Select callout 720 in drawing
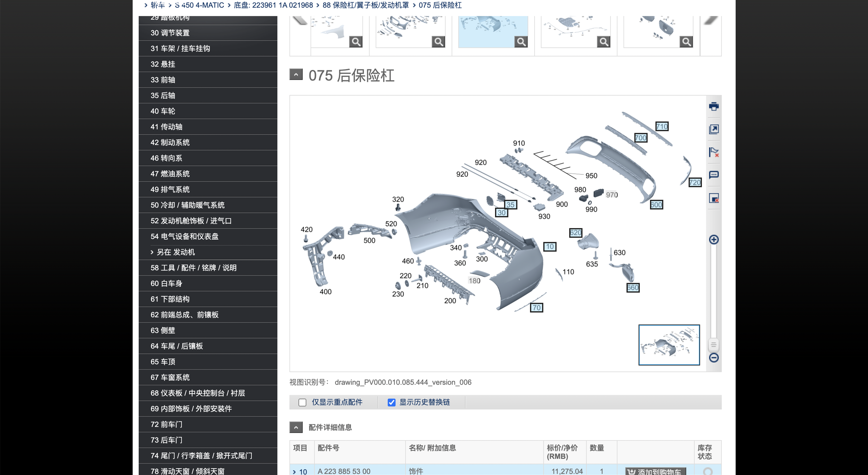The image size is (868, 475). (695, 183)
